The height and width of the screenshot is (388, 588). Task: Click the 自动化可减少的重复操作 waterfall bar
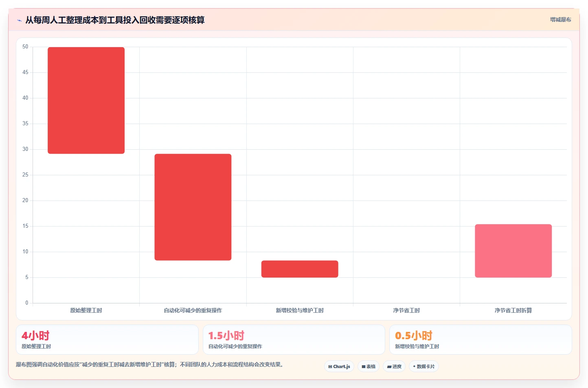pos(193,207)
